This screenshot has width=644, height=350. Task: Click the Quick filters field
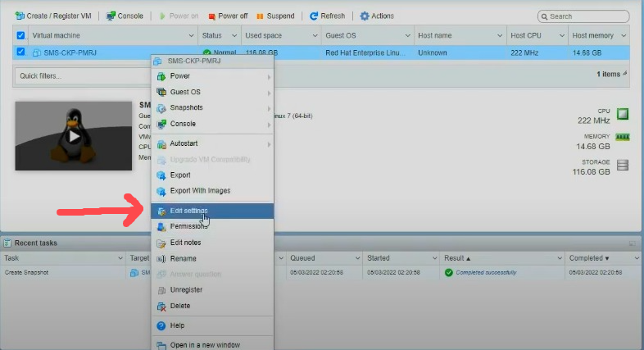(x=82, y=76)
